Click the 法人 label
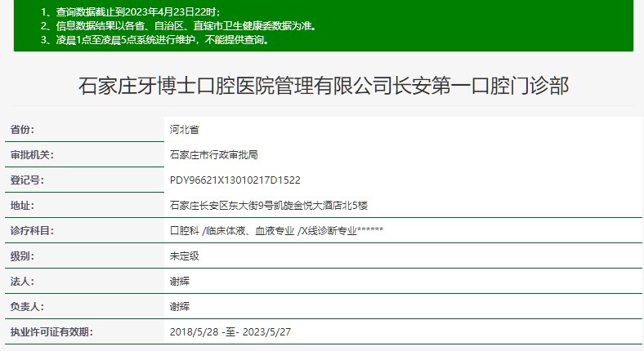The image size is (644, 351). pos(22,282)
